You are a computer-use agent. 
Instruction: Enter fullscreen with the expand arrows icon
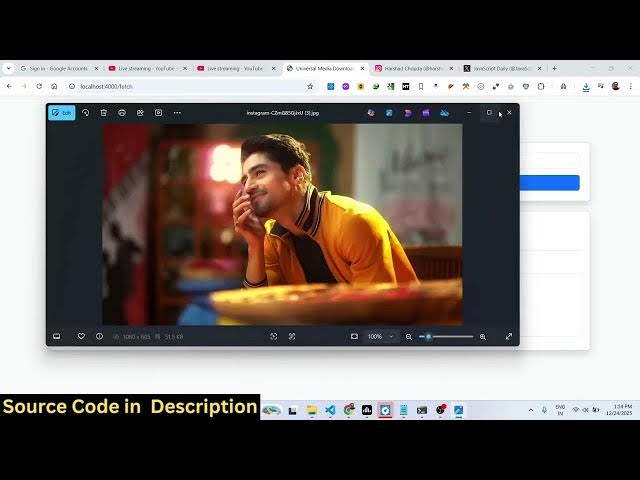[x=509, y=336]
